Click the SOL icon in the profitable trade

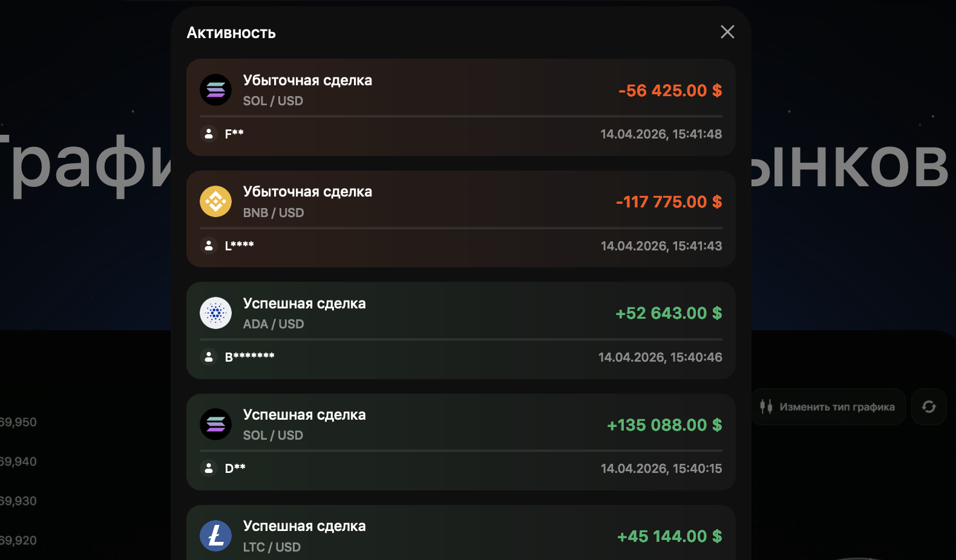tap(215, 424)
